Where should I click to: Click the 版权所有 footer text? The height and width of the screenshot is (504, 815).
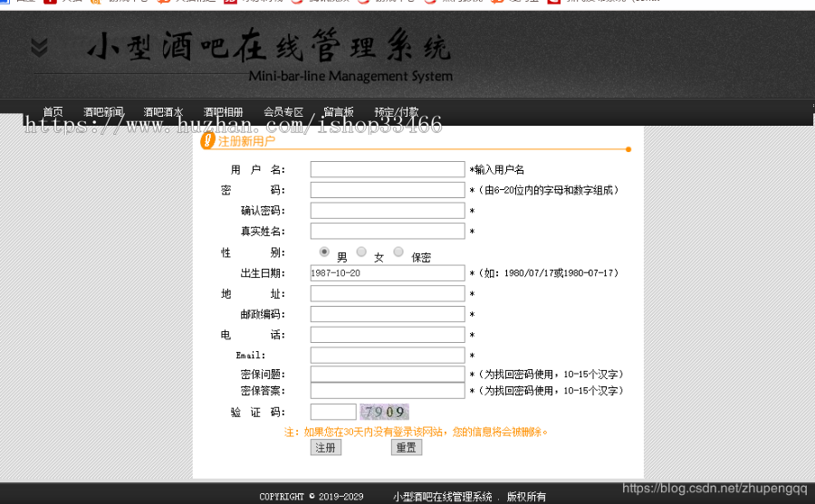tap(526, 497)
